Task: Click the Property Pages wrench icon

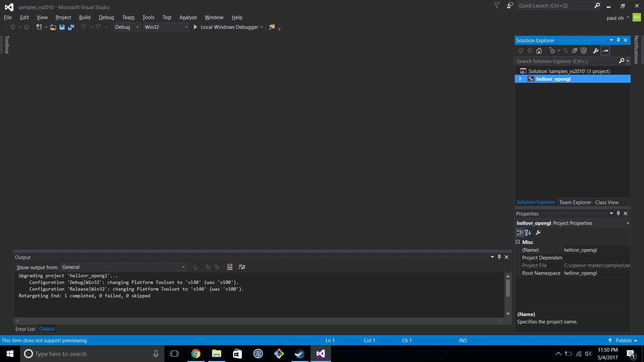Action: (538, 233)
